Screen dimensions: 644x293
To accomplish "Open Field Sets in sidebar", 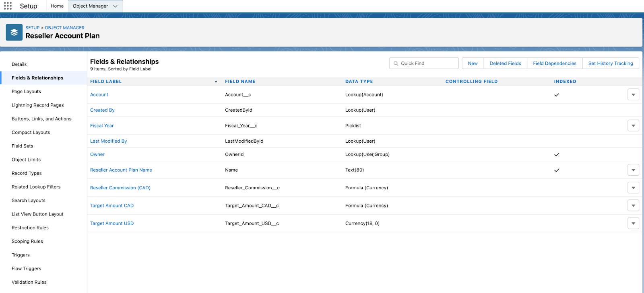I will 23,146.
